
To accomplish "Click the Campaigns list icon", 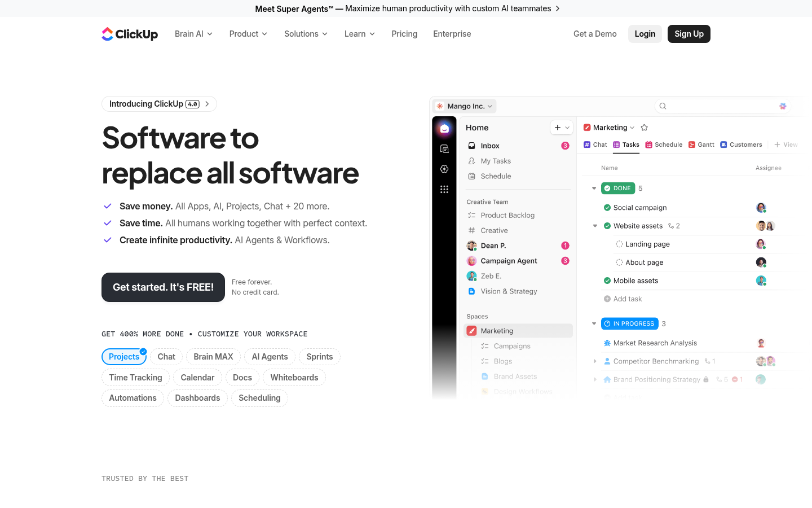I will [485, 346].
